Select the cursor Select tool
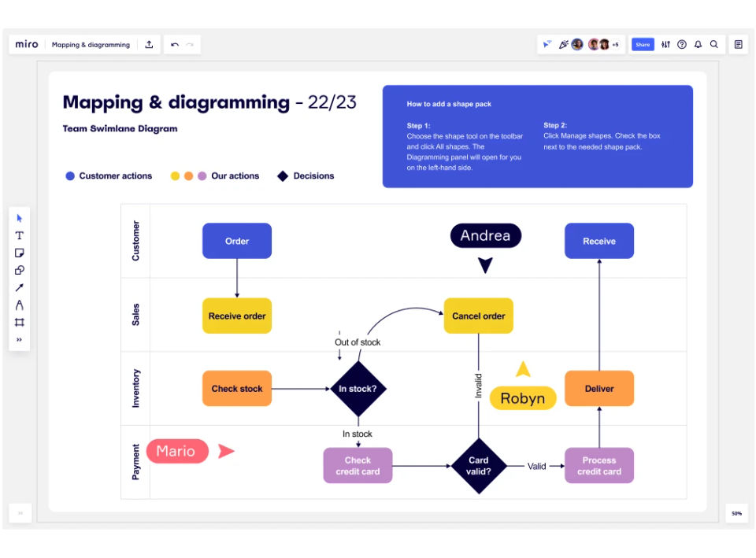This screenshot has height=558, width=756. 19,218
